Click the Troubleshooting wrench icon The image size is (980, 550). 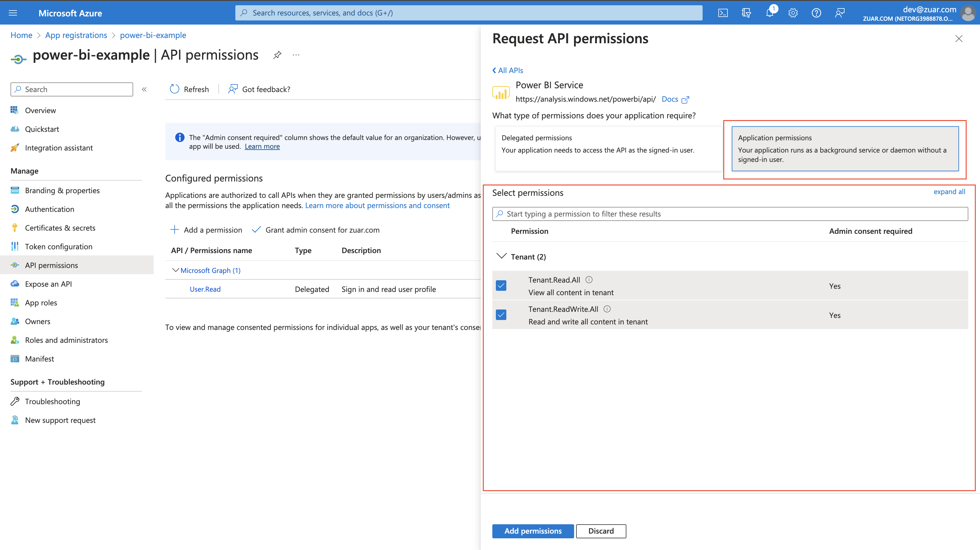click(x=15, y=401)
